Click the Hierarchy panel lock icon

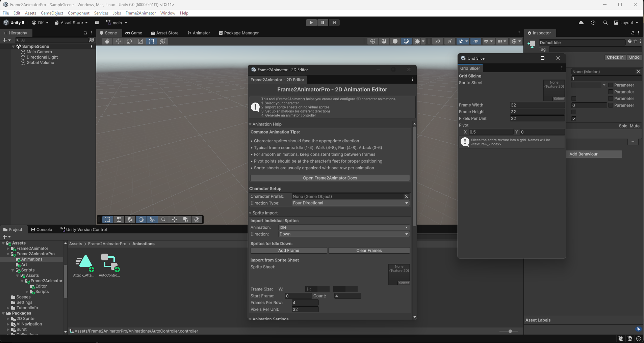[x=85, y=33]
